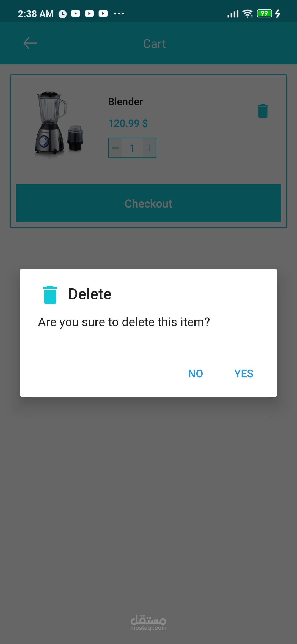Tap the 120.99 $ price text
297x644 pixels.
click(128, 123)
